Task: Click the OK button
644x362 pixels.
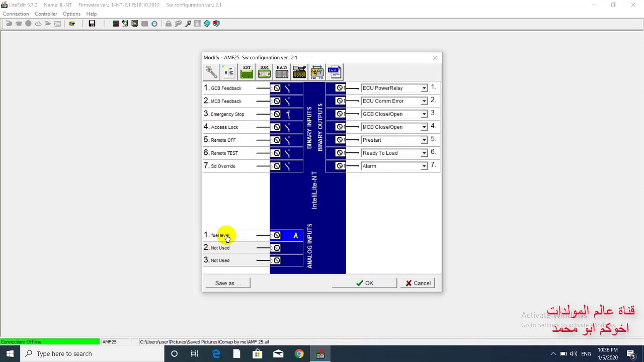Action: tap(365, 283)
